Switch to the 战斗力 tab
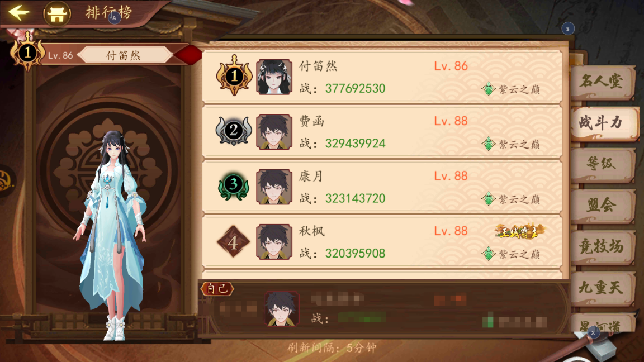This screenshot has height=362, width=644. 604,123
